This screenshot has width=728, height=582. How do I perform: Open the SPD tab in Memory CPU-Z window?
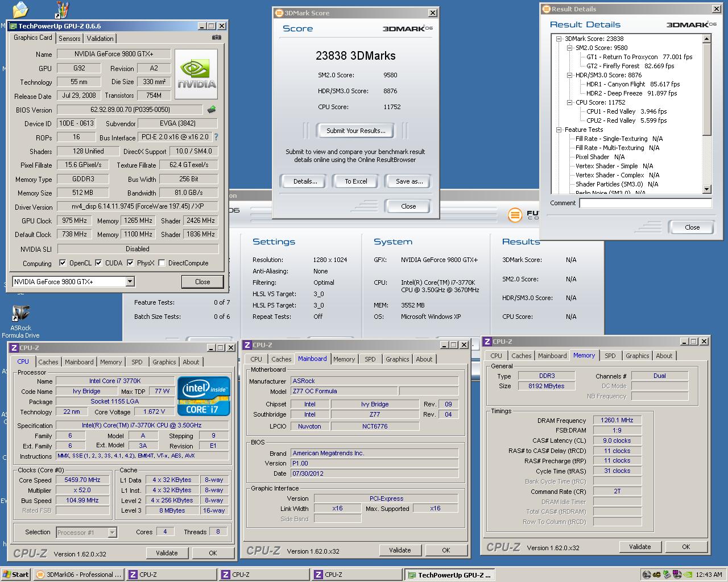pyautogui.click(x=610, y=356)
